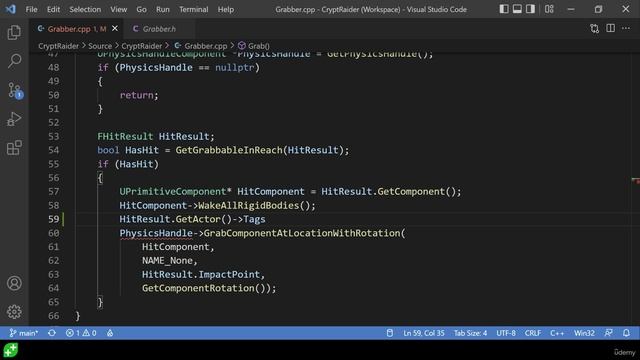Toggle the primary side bar layout icon
Viewport: 640px width, 360px height.
(504, 9)
